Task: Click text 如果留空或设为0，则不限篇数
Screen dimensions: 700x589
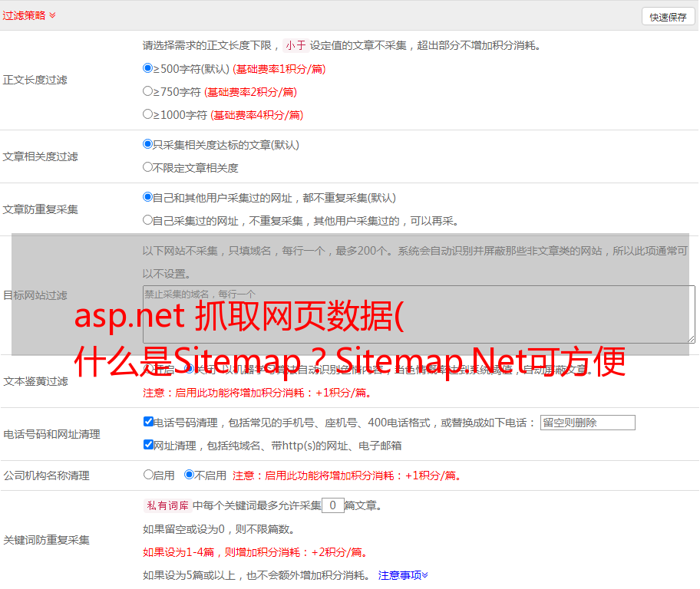Action: (x=219, y=529)
